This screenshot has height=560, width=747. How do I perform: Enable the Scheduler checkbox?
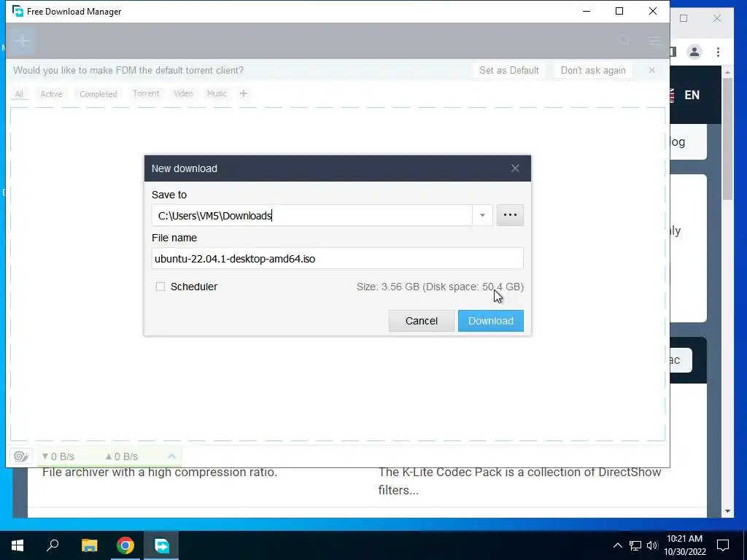160,287
